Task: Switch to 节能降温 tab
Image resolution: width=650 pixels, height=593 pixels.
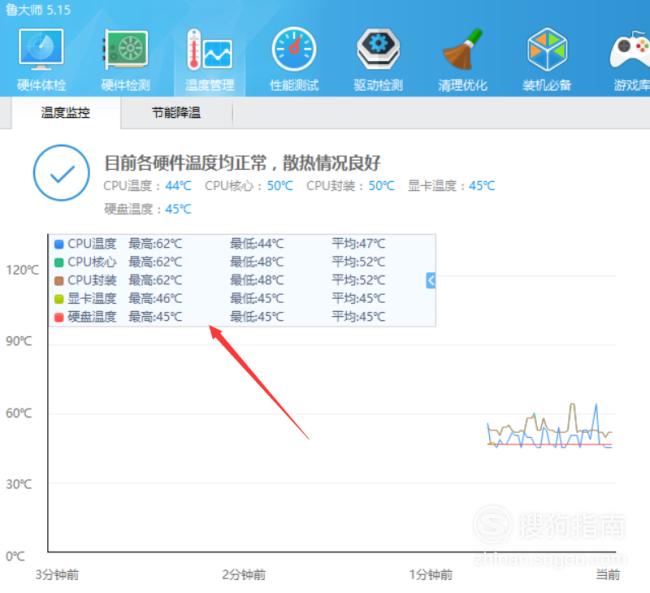Action: tap(176, 112)
